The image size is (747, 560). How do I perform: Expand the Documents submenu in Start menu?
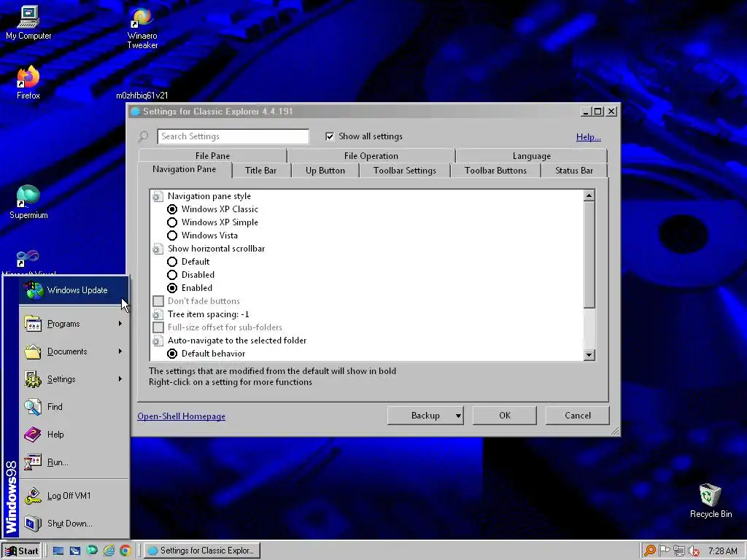[x=74, y=351]
